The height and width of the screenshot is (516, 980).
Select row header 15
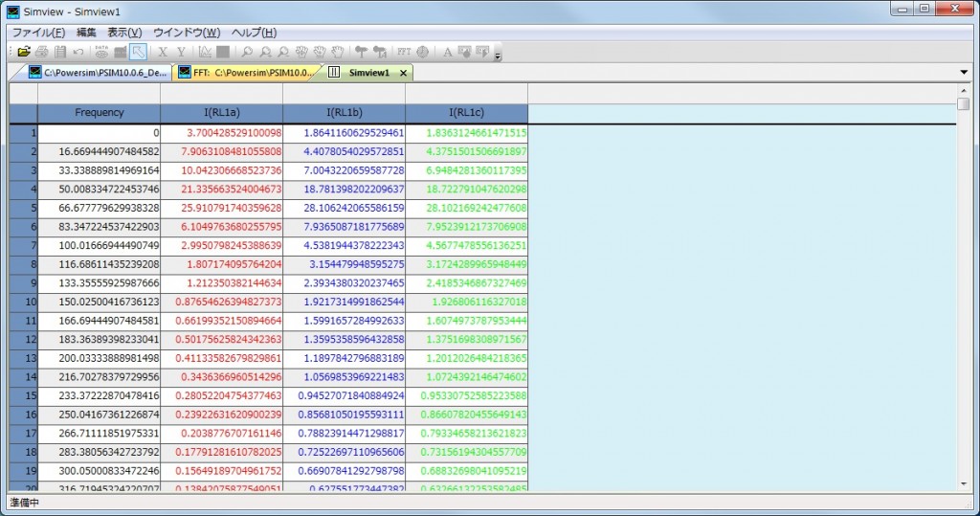tap(23, 395)
